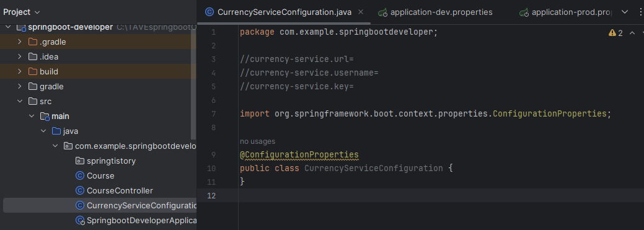
Task: Switch to the application-prod.properties tab
Action: pos(571,12)
